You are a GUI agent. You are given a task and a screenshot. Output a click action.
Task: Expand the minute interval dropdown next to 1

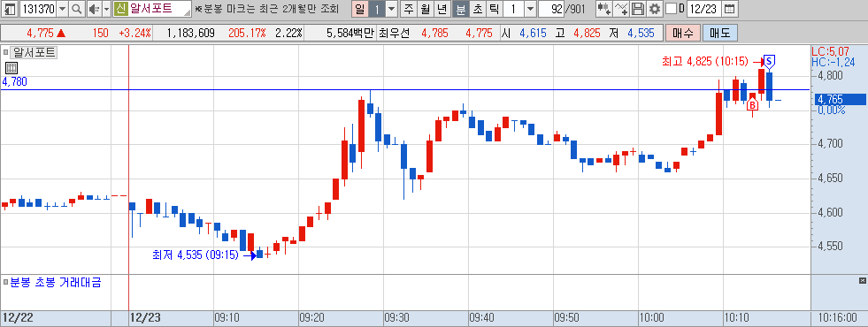point(530,9)
